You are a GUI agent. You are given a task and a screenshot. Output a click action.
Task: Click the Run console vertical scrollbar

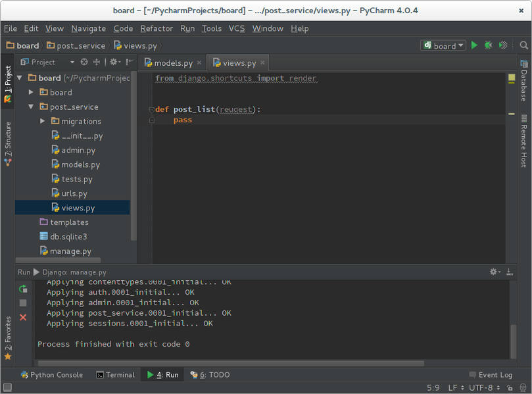pyautogui.click(x=514, y=341)
